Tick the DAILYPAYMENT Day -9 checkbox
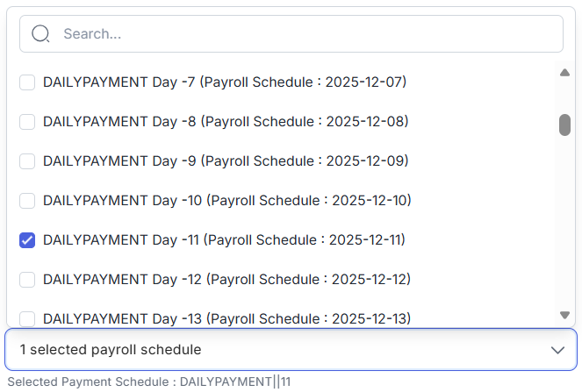582x392 pixels. [27, 161]
